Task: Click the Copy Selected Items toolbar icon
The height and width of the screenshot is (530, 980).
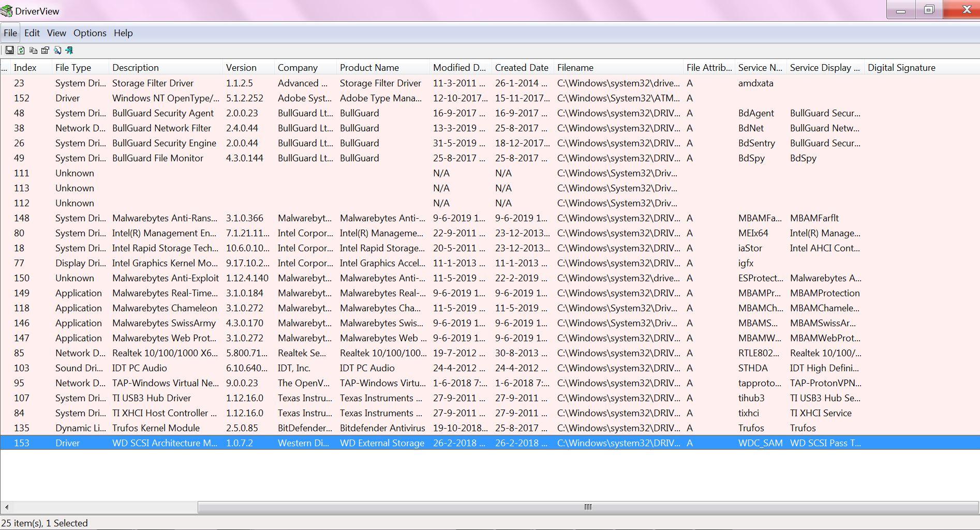Action: [33, 50]
